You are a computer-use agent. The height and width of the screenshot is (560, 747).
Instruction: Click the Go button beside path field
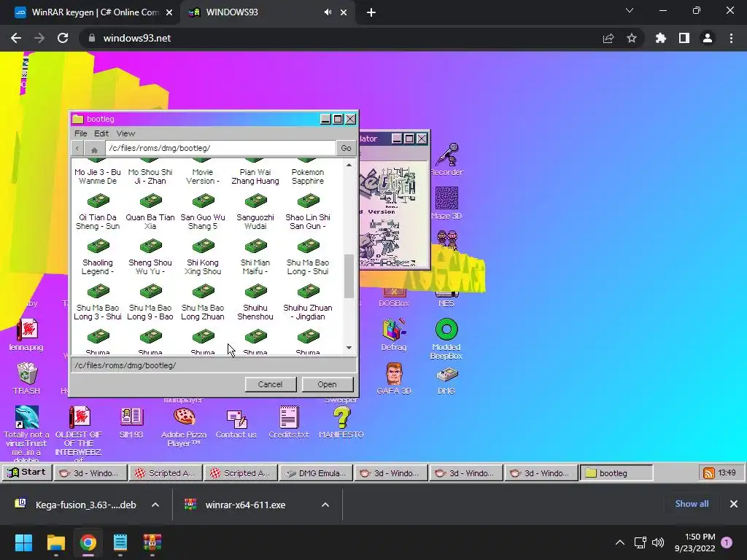(347, 148)
